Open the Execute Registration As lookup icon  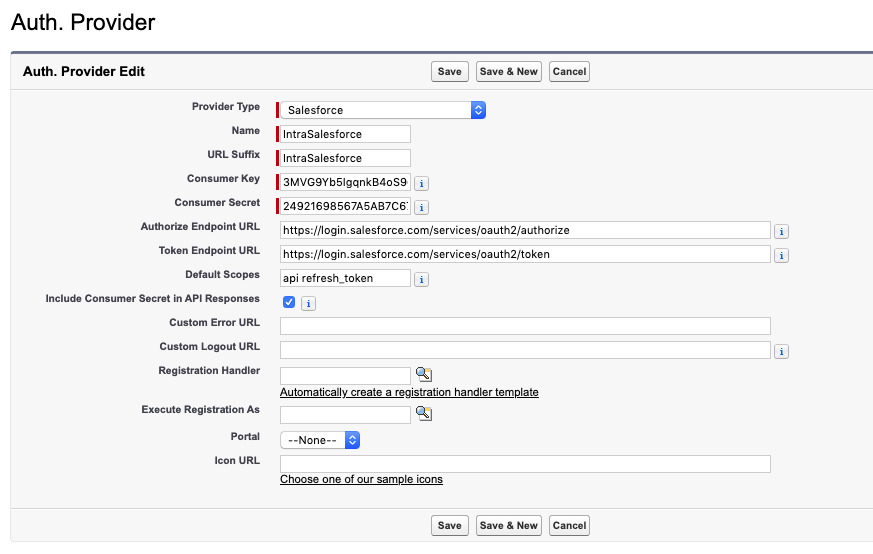[x=424, y=413]
